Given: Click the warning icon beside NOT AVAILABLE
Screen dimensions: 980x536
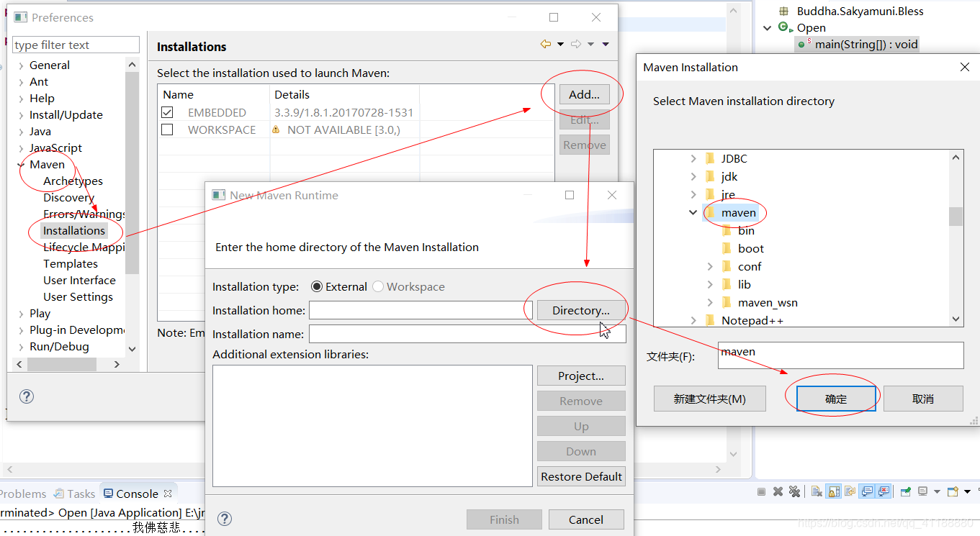Looking at the screenshot, I should 275,130.
